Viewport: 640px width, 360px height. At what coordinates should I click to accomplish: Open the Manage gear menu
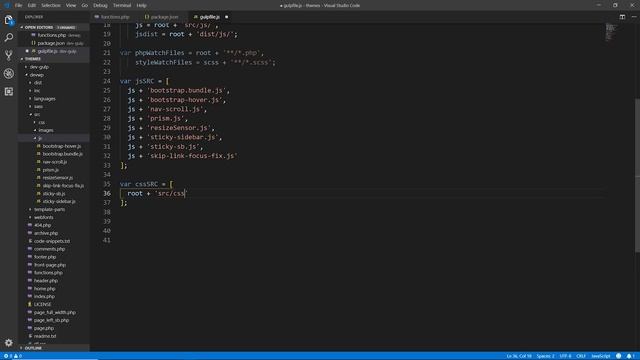tap(9, 343)
